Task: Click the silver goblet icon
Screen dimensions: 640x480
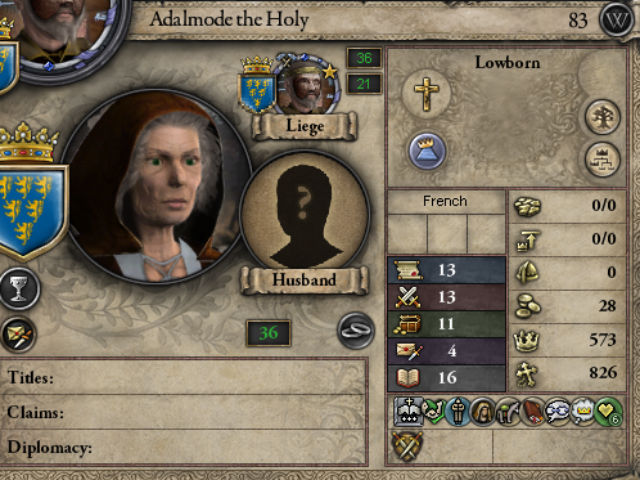Action: click(19, 289)
